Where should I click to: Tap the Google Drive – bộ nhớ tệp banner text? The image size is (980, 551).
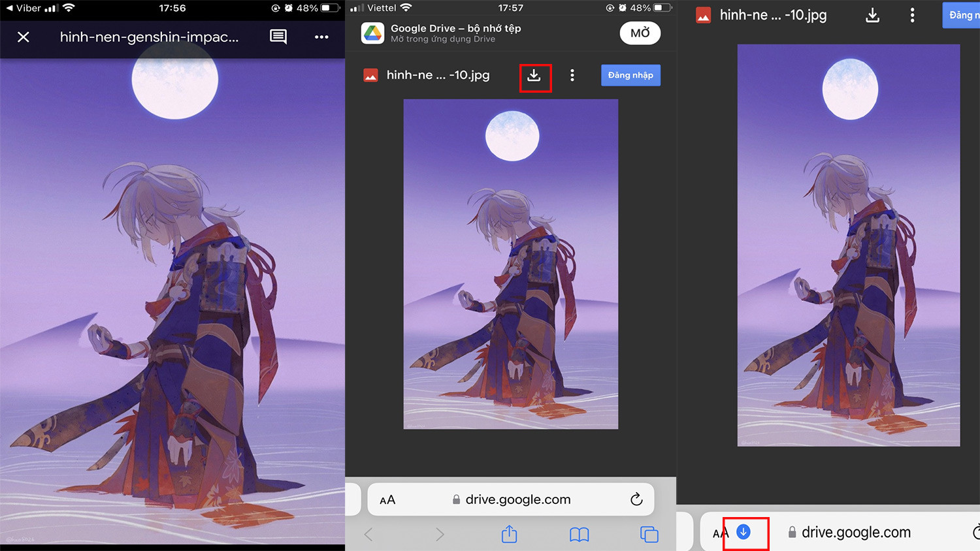(456, 28)
